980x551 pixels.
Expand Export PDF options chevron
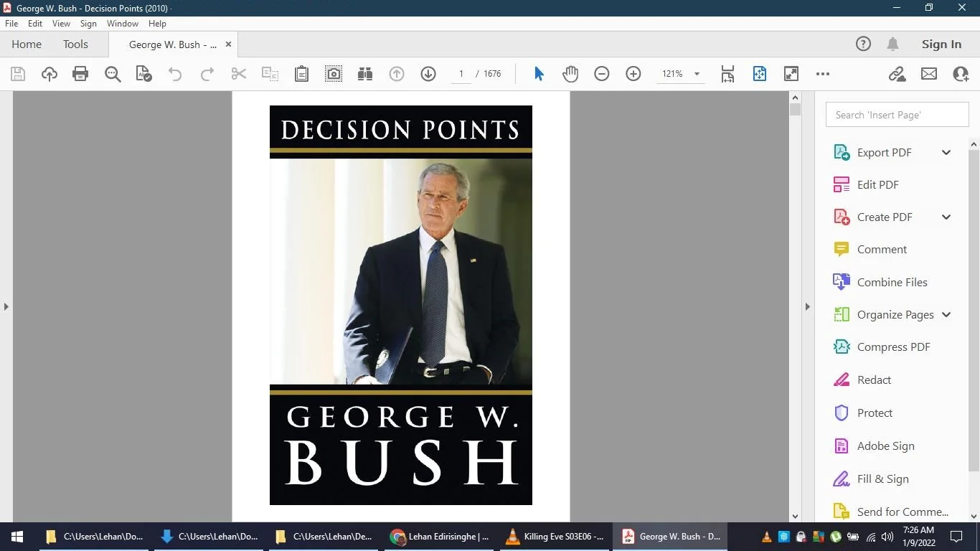pyautogui.click(x=946, y=152)
